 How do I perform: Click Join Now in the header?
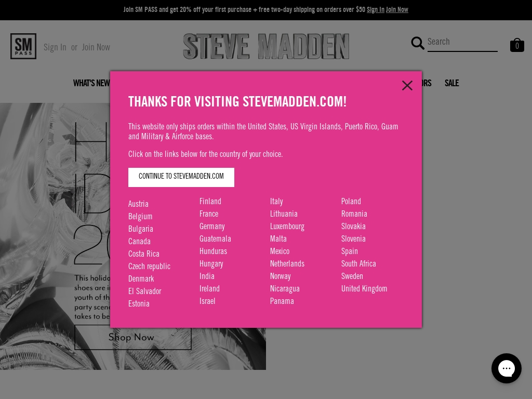pyautogui.click(x=96, y=47)
